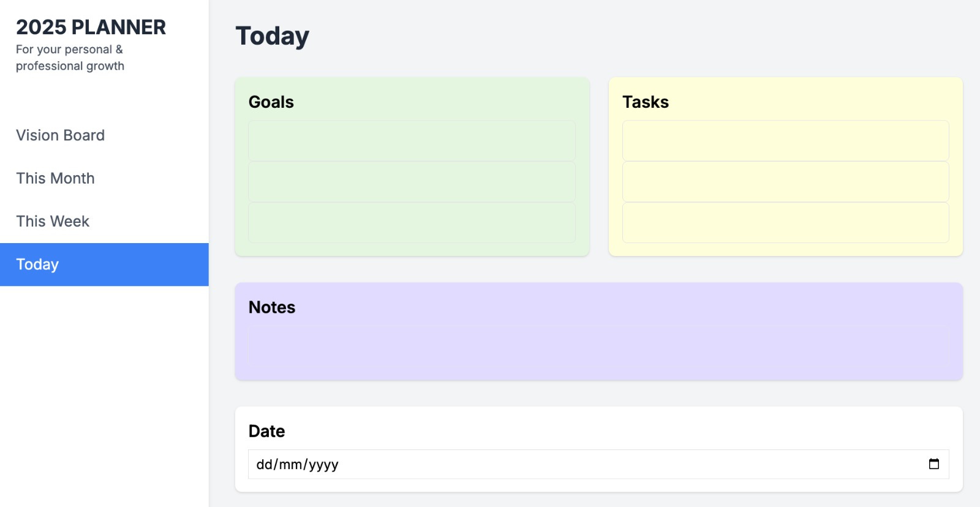
Task: Select the month portion of the date
Action: [x=290, y=465]
